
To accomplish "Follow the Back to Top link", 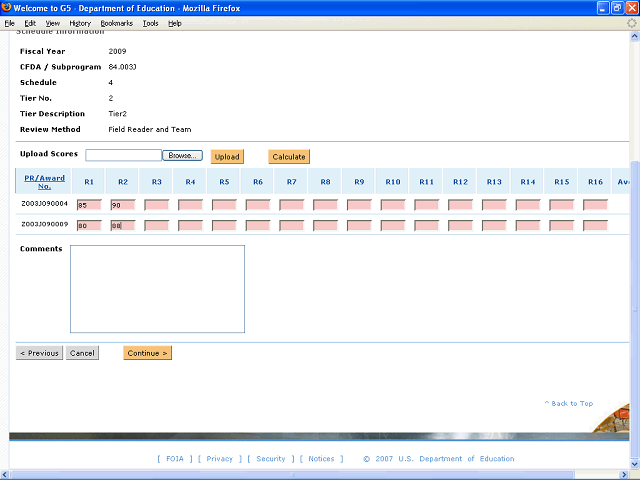I will 568,404.
